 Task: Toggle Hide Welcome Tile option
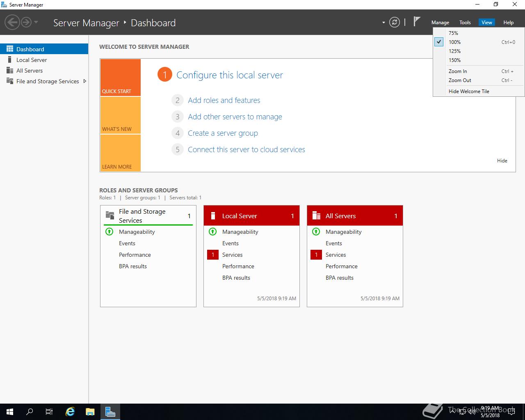coord(479,91)
